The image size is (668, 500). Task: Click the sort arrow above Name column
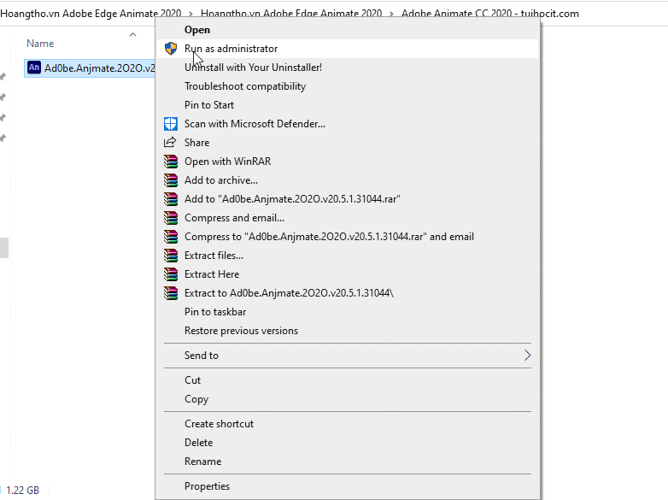(133, 34)
